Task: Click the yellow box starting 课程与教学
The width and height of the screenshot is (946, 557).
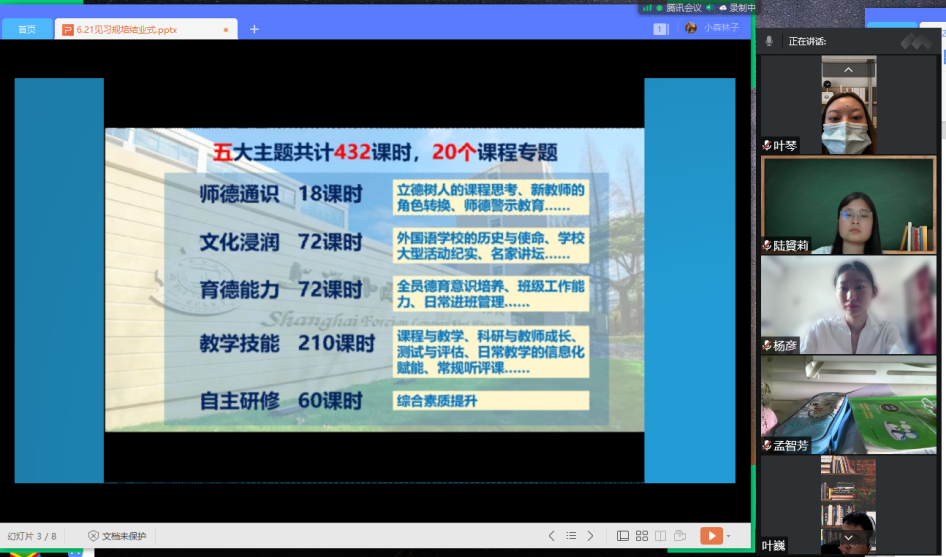Action: pyautogui.click(x=490, y=352)
